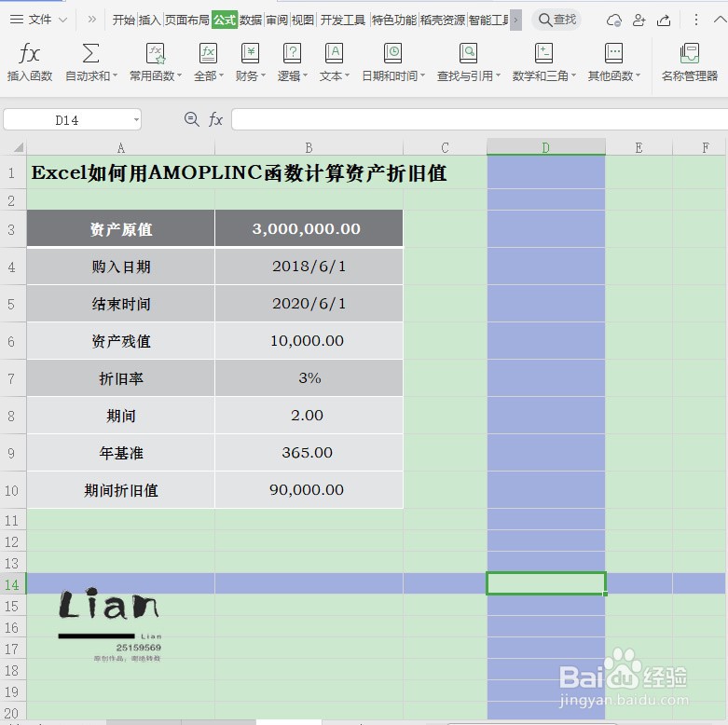This screenshot has width=728, height=725.
Task: Click the zoom magnifier beside formula bar
Action: pyautogui.click(x=191, y=120)
